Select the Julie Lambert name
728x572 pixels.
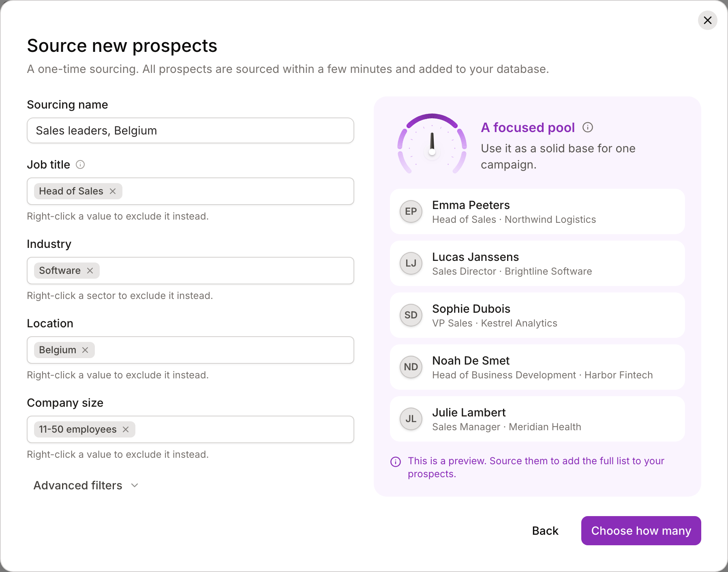pyautogui.click(x=469, y=412)
